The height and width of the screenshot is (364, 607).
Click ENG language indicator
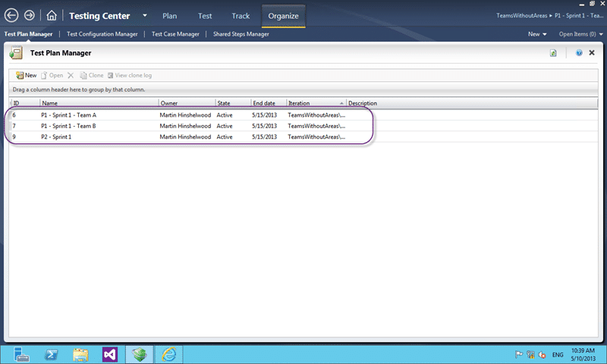[558, 355]
